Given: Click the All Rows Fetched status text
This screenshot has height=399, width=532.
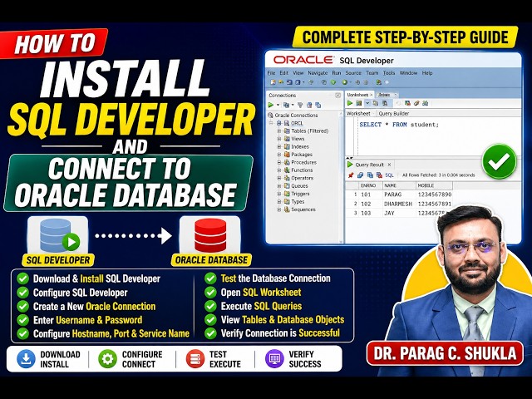Looking at the screenshot, I should tap(438, 175).
